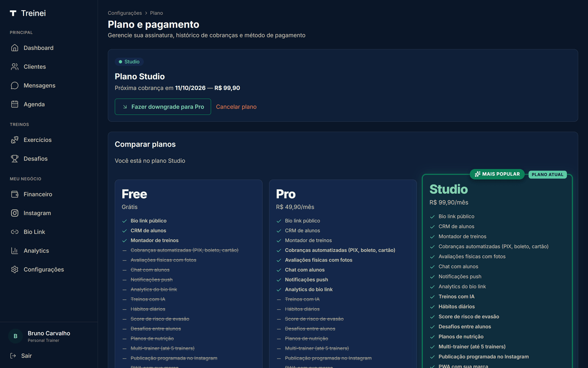Navigate to Desafios

pyautogui.click(x=49, y=158)
